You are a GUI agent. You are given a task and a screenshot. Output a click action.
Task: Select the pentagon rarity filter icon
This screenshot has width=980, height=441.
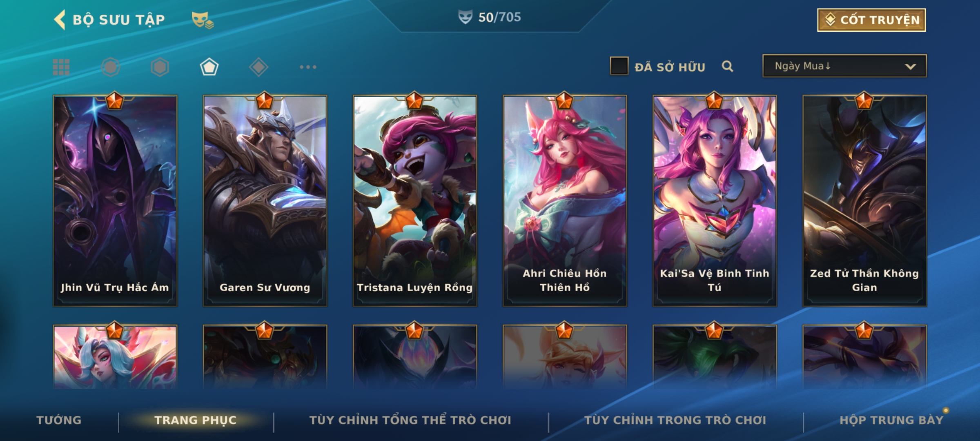tap(209, 67)
